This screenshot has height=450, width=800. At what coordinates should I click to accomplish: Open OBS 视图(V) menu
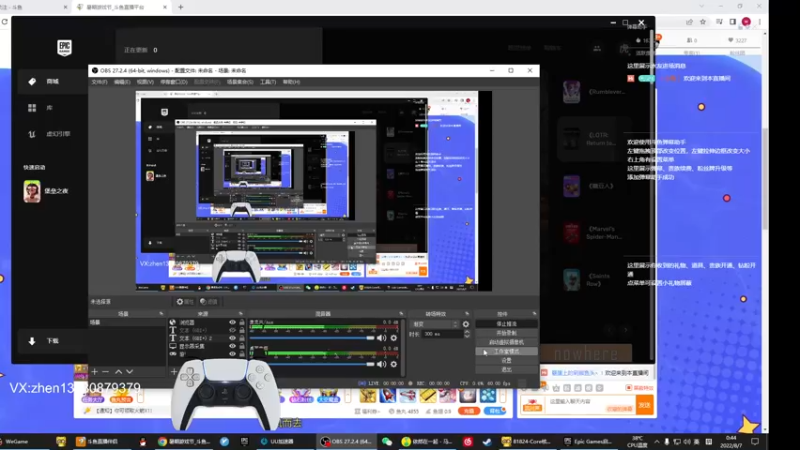pos(145,82)
